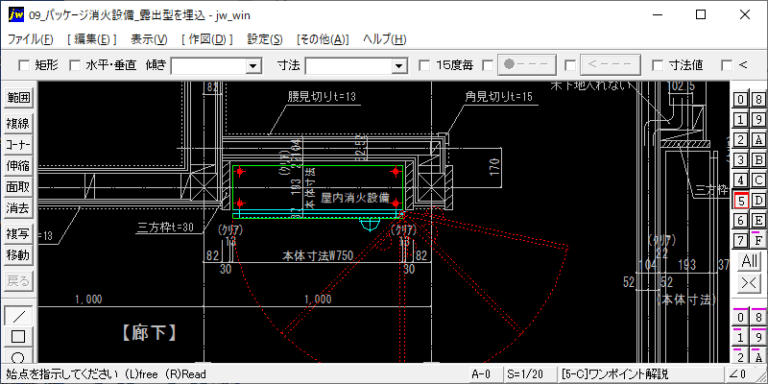The image size is (768, 384).
Task: Enable the 矩形 checkbox
Action: (24, 65)
